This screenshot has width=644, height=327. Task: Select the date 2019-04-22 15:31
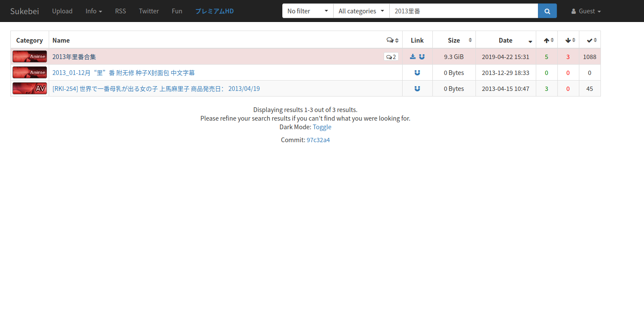(x=506, y=57)
